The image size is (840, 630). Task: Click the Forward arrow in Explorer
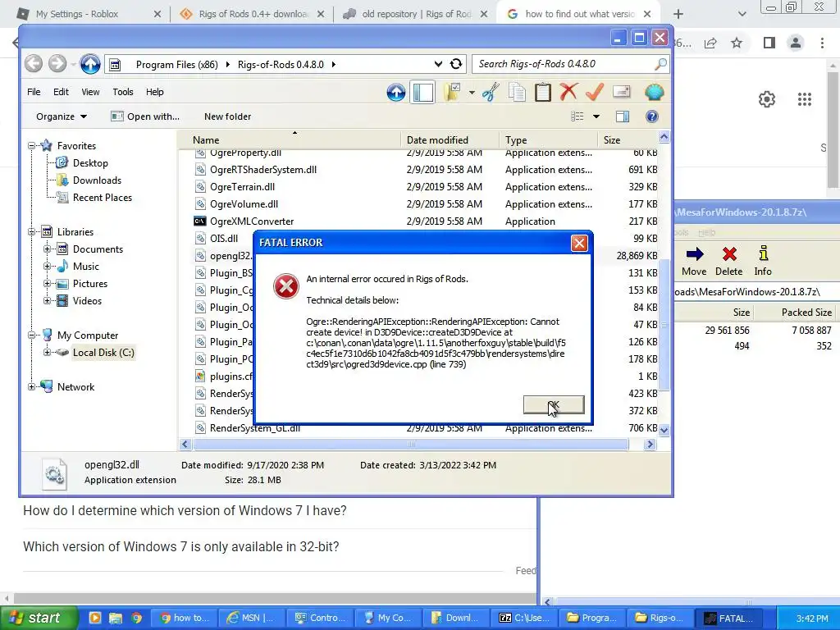coord(57,64)
